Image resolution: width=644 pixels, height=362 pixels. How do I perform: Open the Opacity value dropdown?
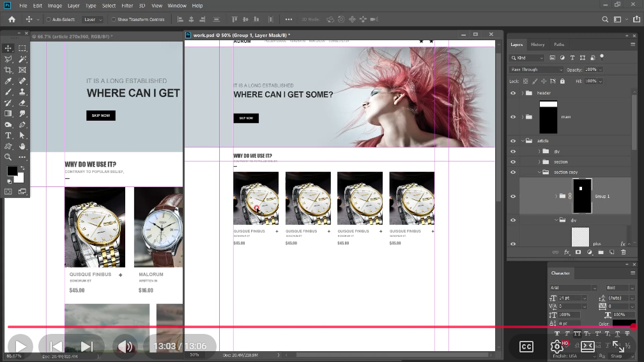[600, 70]
